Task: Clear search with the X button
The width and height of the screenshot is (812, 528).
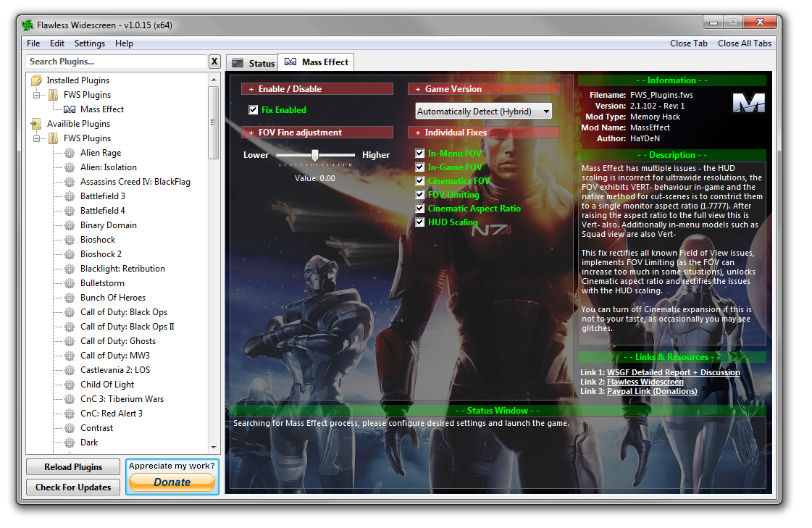Action: 214,62
